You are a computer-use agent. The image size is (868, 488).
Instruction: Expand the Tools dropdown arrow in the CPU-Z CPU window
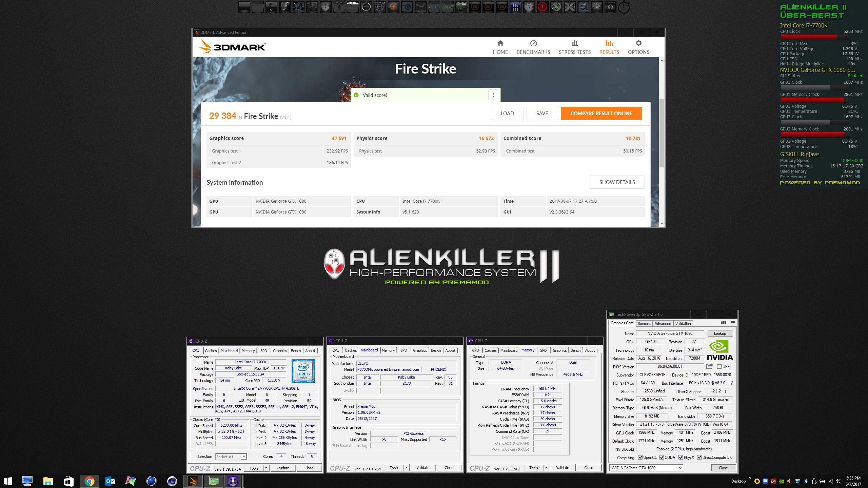coord(266,468)
